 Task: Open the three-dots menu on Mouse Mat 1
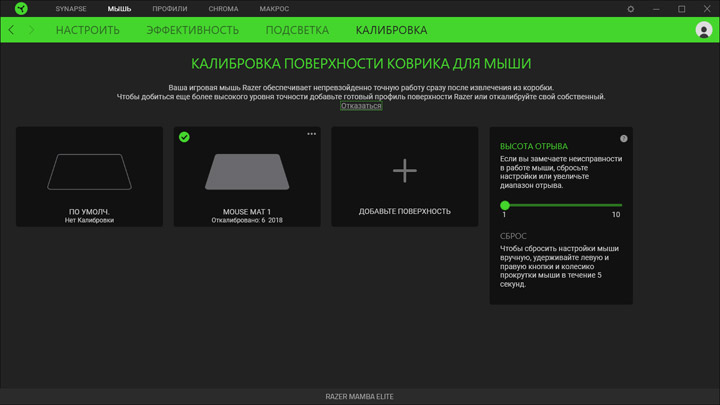pyautogui.click(x=311, y=134)
